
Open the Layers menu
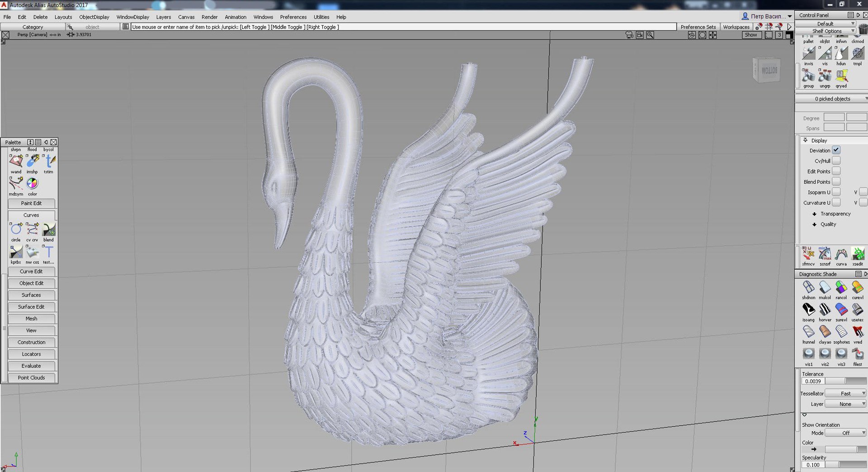(x=164, y=17)
